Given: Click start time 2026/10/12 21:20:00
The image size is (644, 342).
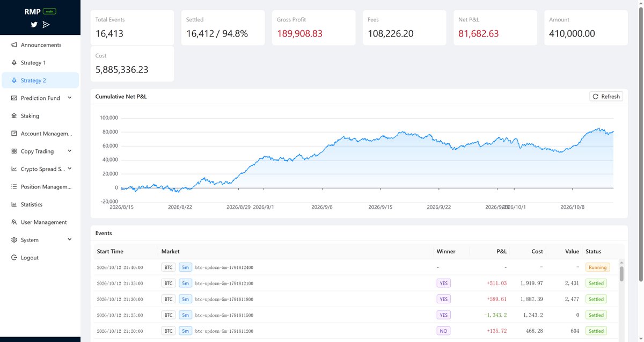Looking at the screenshot, I should 121,331.
